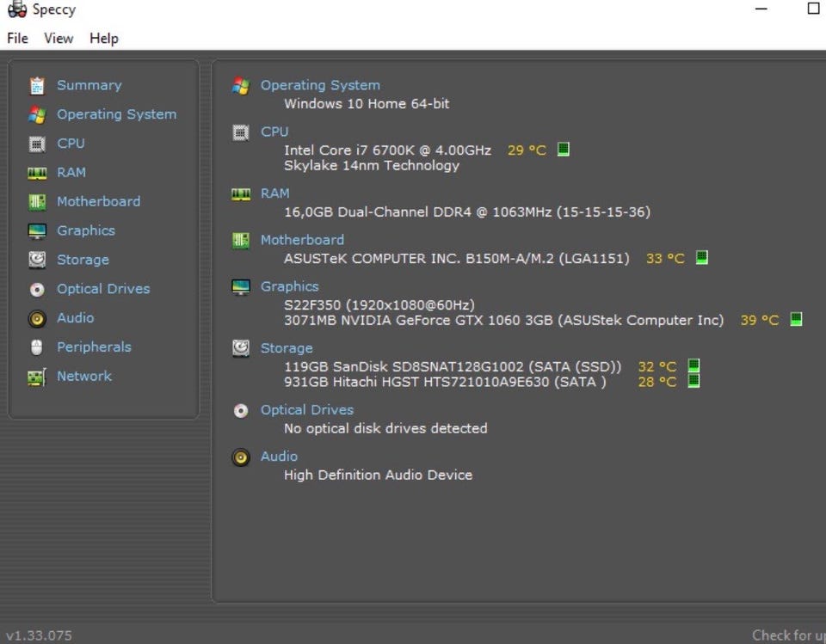Click the Graphics monitor icon in sidebar
This screenshot has height=644, width=826.
(37, 230)
